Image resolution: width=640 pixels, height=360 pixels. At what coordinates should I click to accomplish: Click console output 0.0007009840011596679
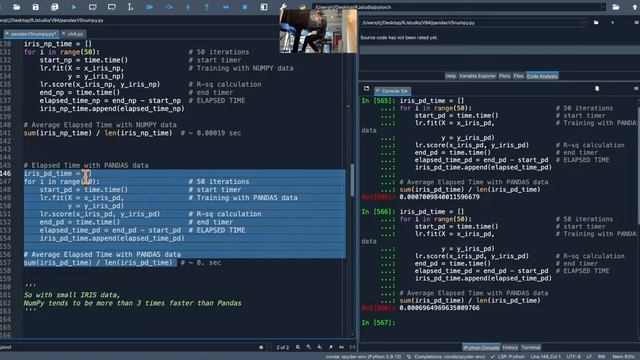point(440,197)
